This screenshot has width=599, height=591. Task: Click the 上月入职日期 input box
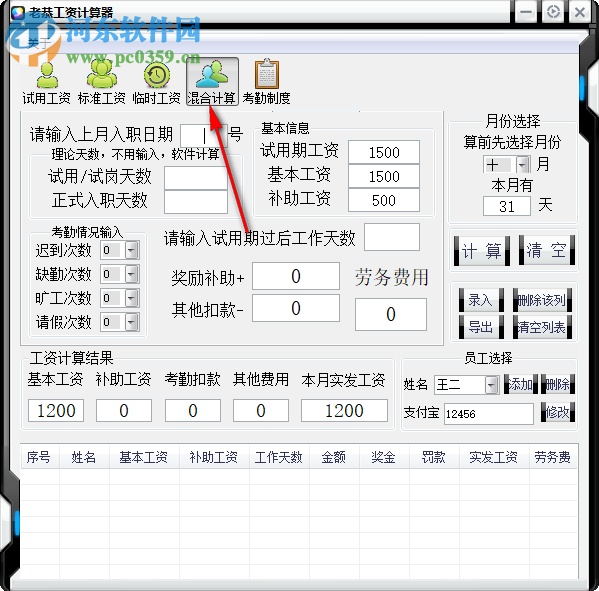204,135
